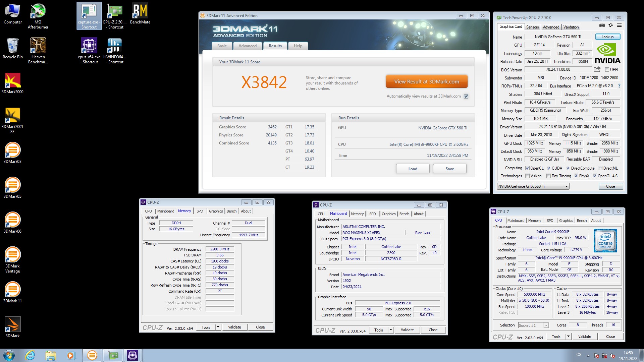
Task: Open cpuz_x64.exe shortcut on desktop
Action: 89,51
